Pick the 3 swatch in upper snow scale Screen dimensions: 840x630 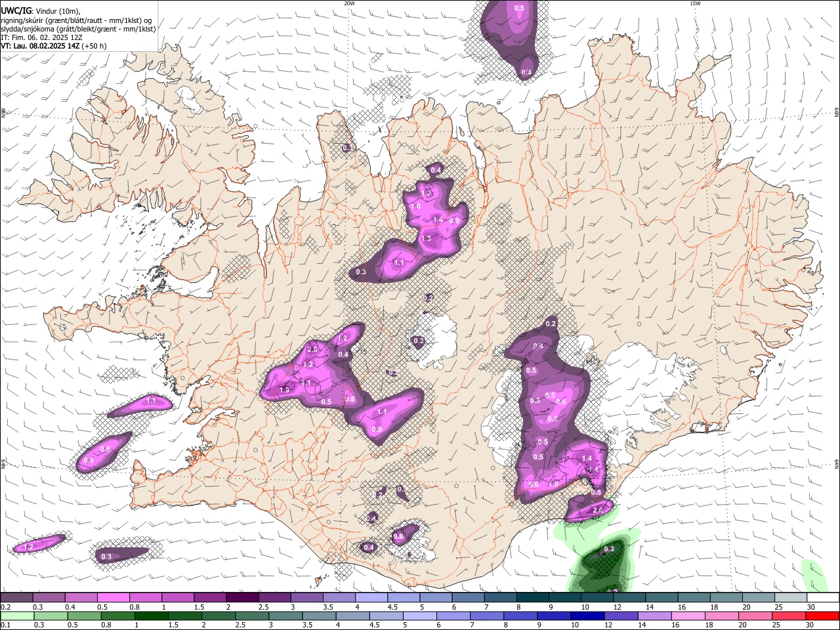[307, 598]
